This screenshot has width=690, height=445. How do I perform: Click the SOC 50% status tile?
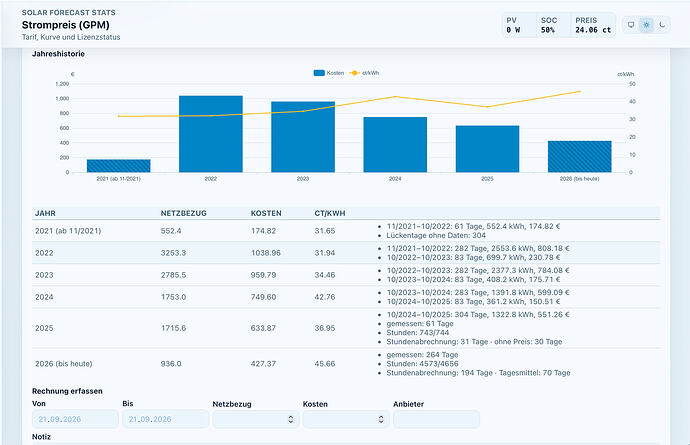(554, 25)
